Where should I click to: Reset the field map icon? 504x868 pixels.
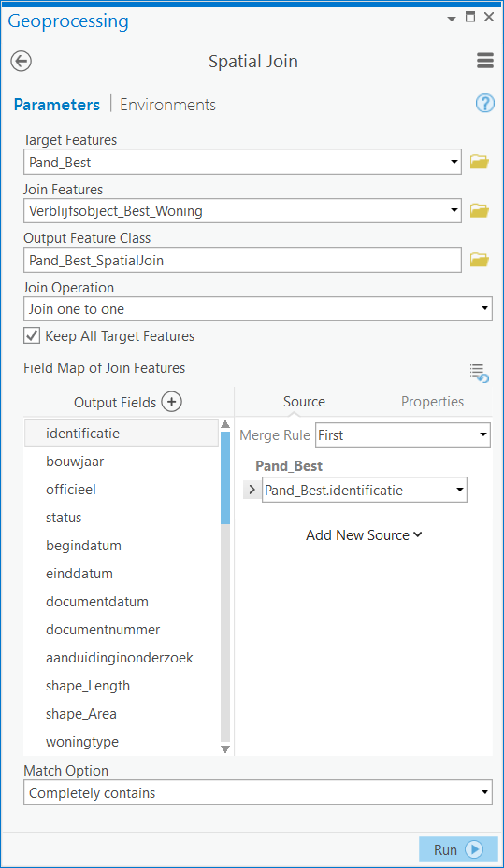[479, 374]
